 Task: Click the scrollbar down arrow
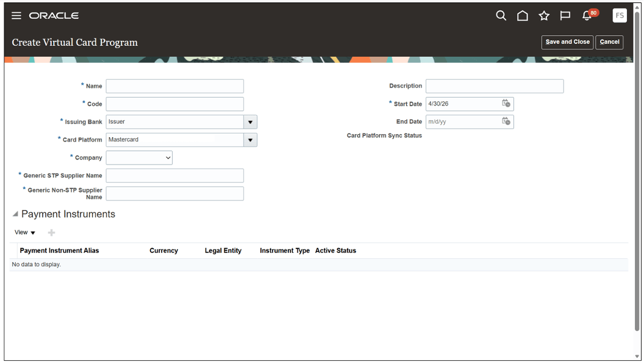(x=637, y=357)
